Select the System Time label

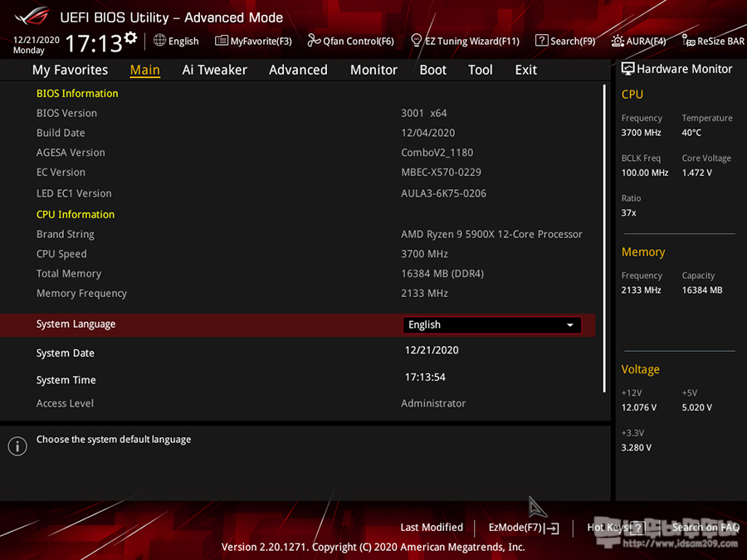pos(66,380)
